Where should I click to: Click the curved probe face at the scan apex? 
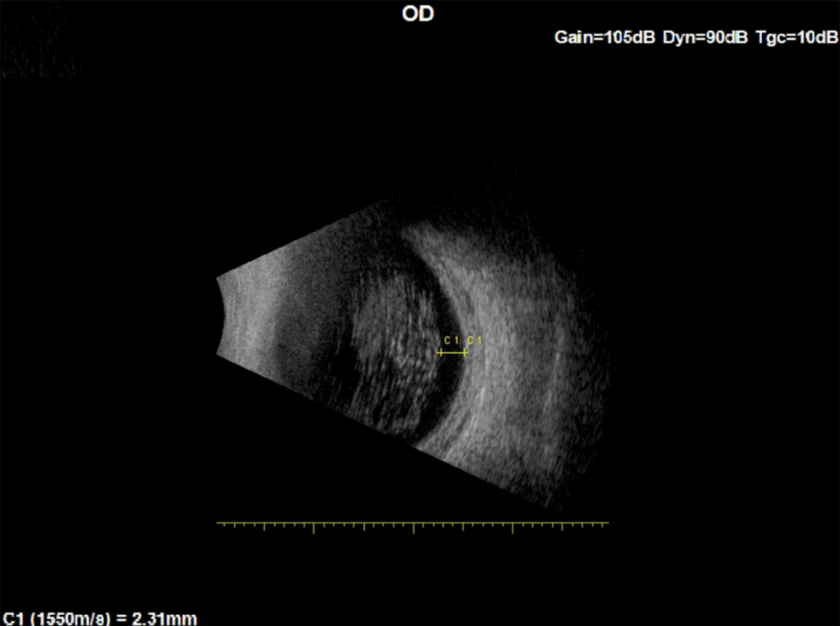[x=221, y=317]
